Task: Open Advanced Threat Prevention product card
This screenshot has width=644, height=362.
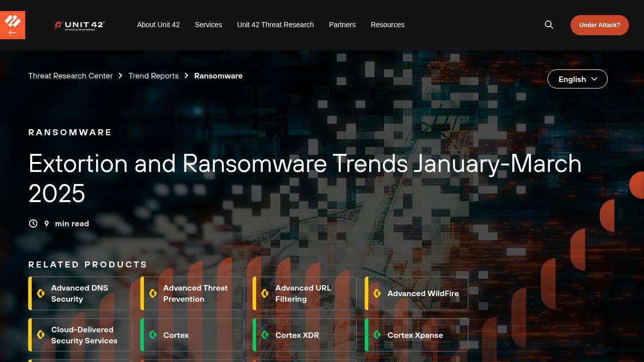Action: tap(193, 294)
